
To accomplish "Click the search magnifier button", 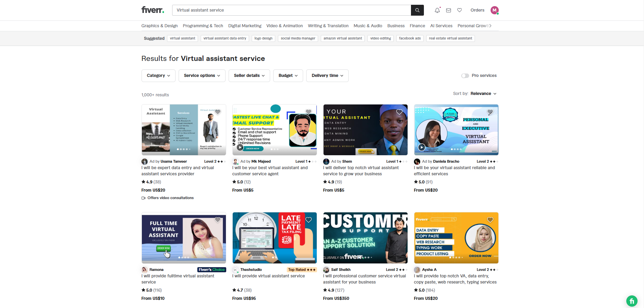I will [417, 10].
